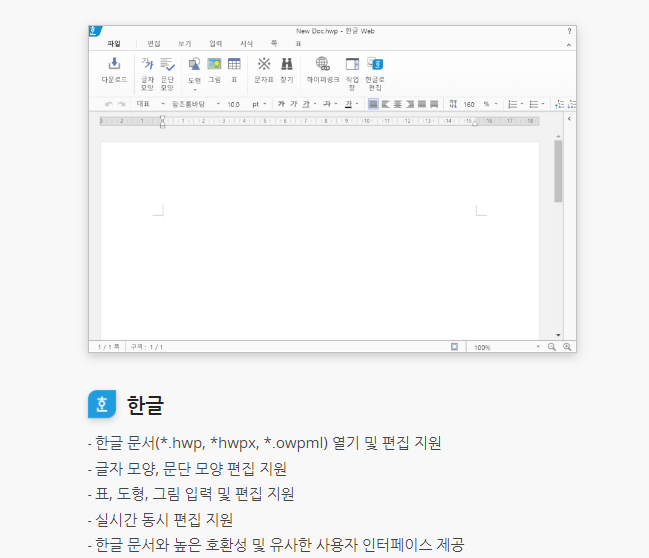
Task: Switch to the 입력 tab
Action: (216, 43)
